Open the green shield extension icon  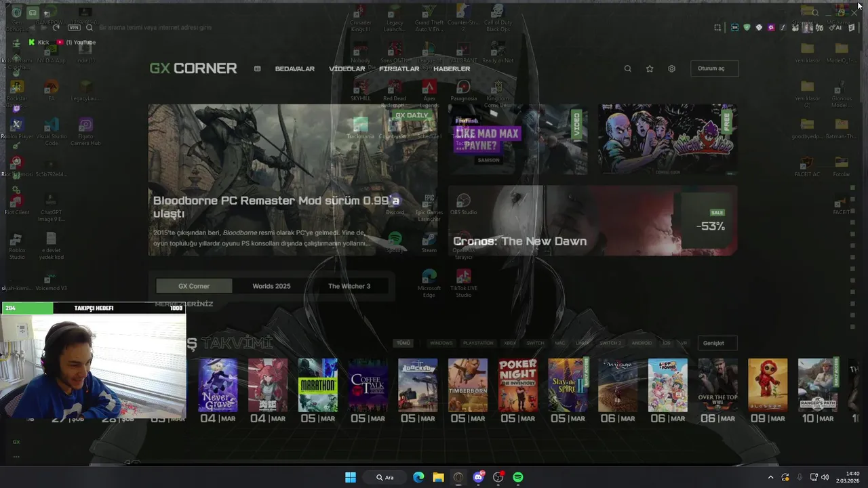747,28
